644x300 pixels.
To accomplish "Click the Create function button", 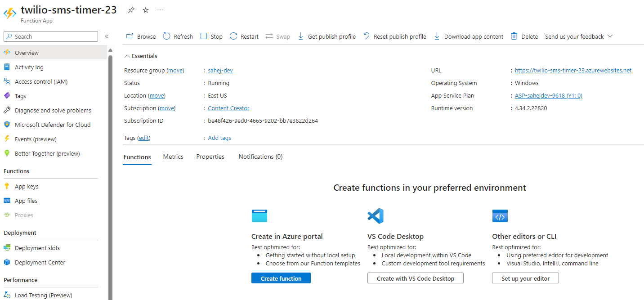I will click(281, 278).
